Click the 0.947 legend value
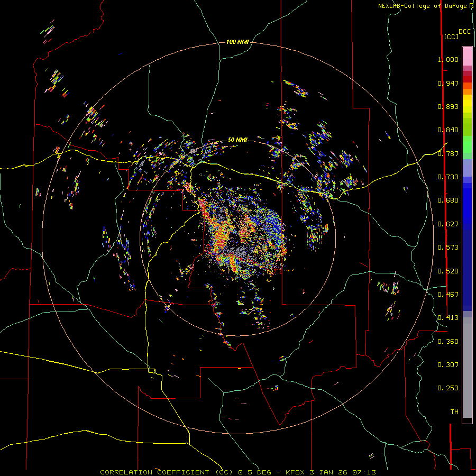Image resolution: width=476 pixels, height=476 pixels. click(x=448, y=83)
